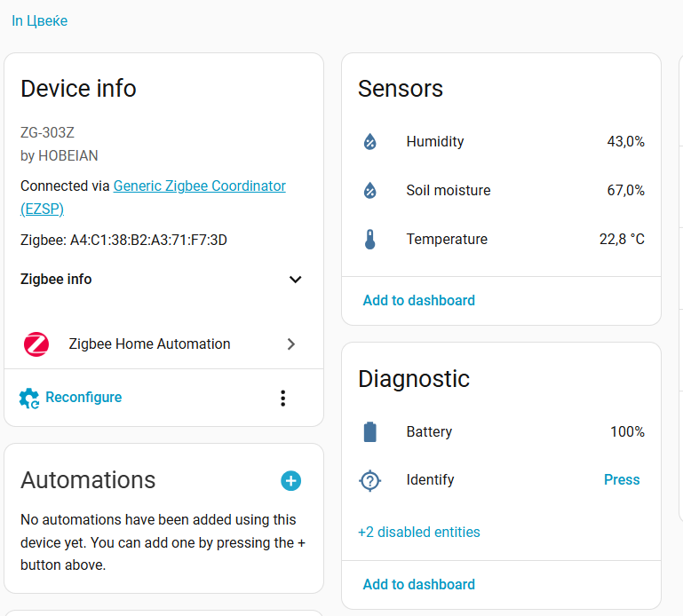Expand the Zigbee info section
683x616 pixels.
[296, 280]
